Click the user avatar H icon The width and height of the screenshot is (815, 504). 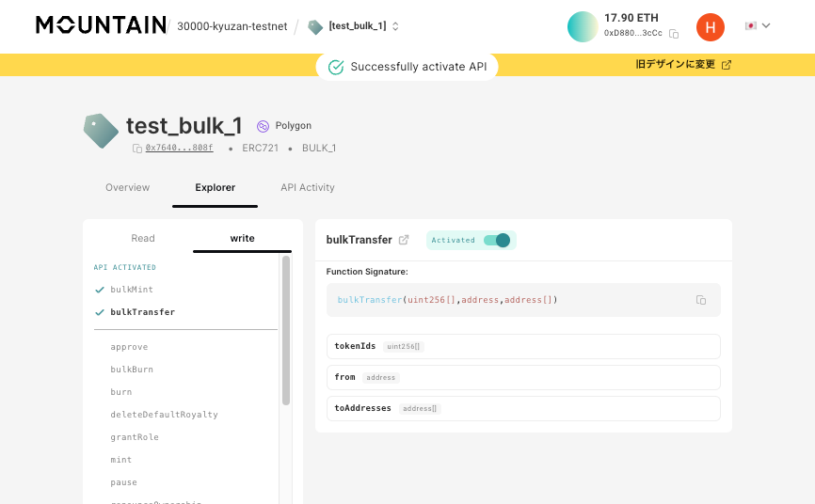(710, 27)
